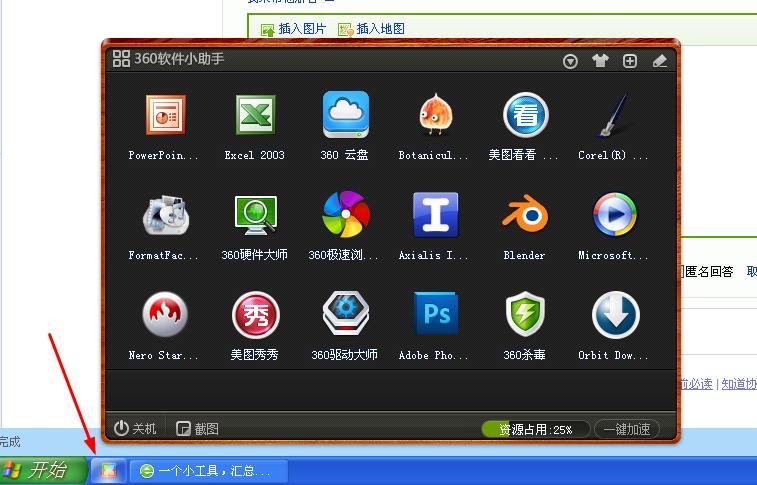This screenshot has height=485, width=757.
Task: Launch Microsoft media player icon
Action: coord(615,214)
